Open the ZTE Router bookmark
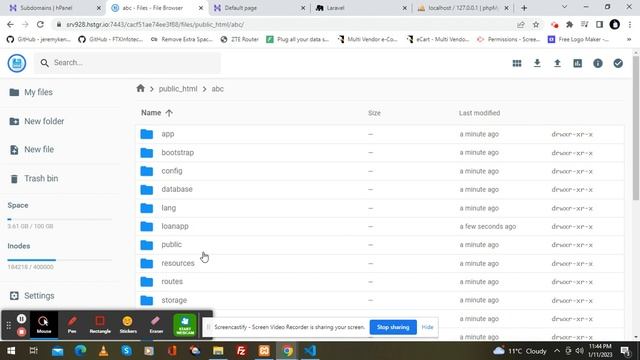 tap(240, 39)
